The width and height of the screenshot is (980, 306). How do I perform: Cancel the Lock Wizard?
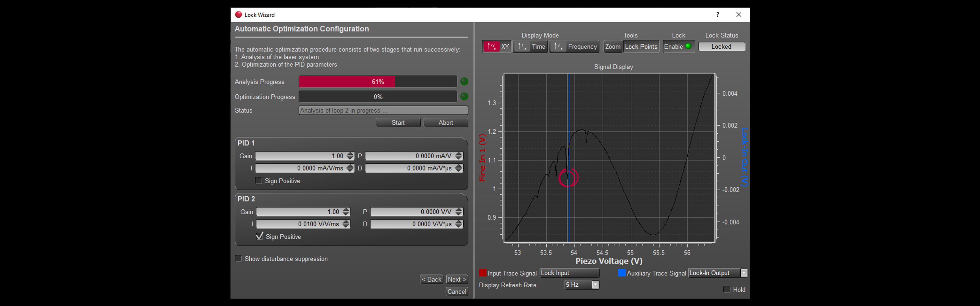click(x=457, y=291)
